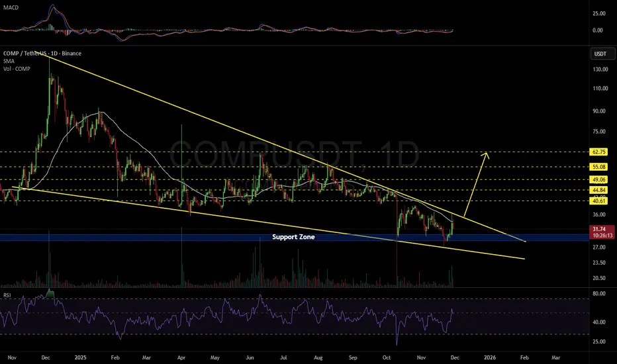Viewport: 617px width, 364px height.
Task: Click the 40.61 price level tag
Action: tap(598, 201)
